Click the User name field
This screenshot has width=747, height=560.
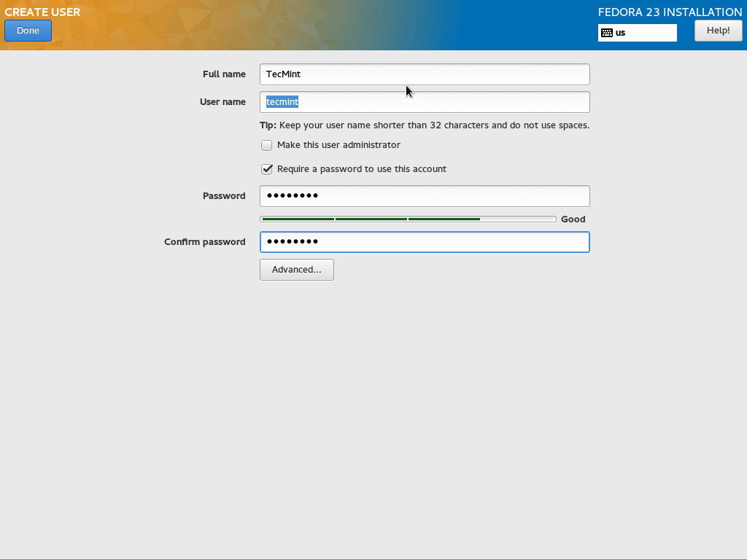click(425, 102)
